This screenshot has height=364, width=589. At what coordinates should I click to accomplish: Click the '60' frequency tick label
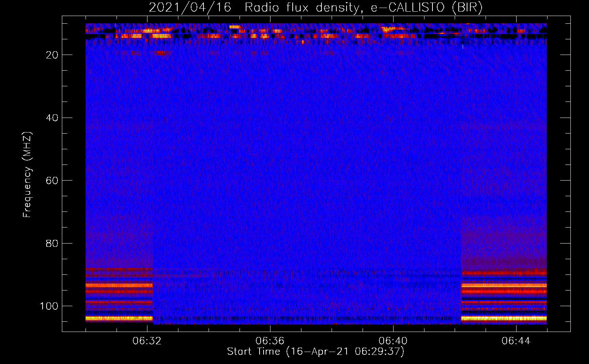coord(52,181)
